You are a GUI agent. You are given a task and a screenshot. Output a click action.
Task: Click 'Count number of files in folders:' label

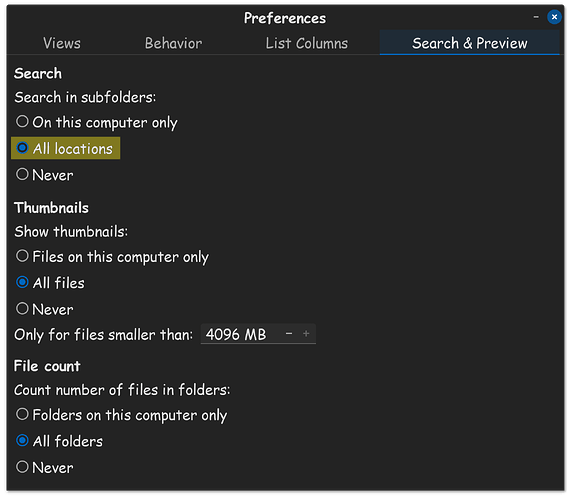[122, 390]
